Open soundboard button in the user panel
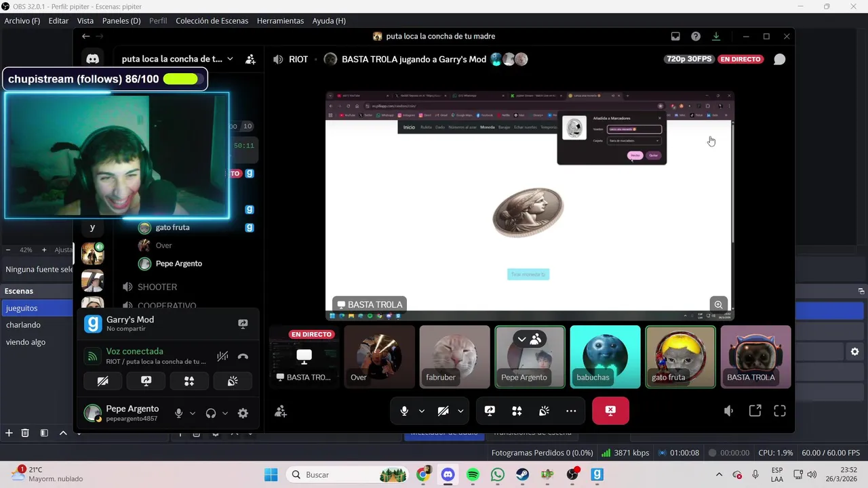 pyautogui.click(x=233, y=381)
